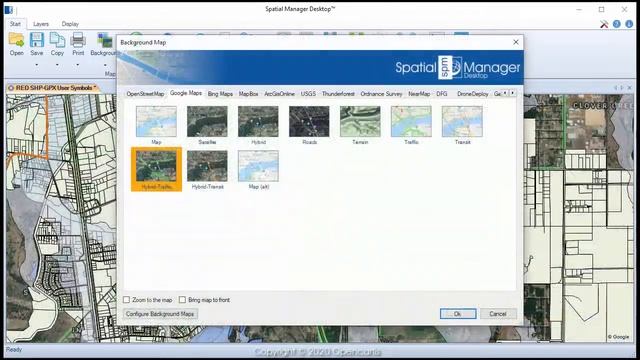Enable the Bring map to front checkbox

[x=182, y=300]
